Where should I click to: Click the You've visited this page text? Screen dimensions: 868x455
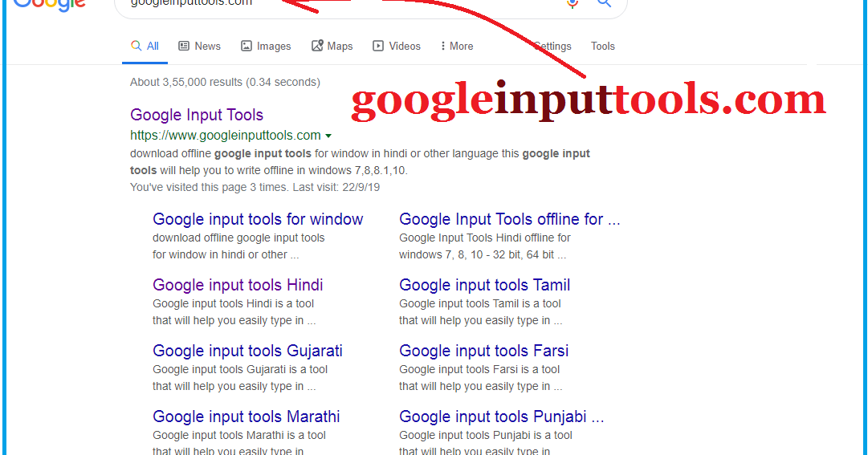tap(255, 187)
